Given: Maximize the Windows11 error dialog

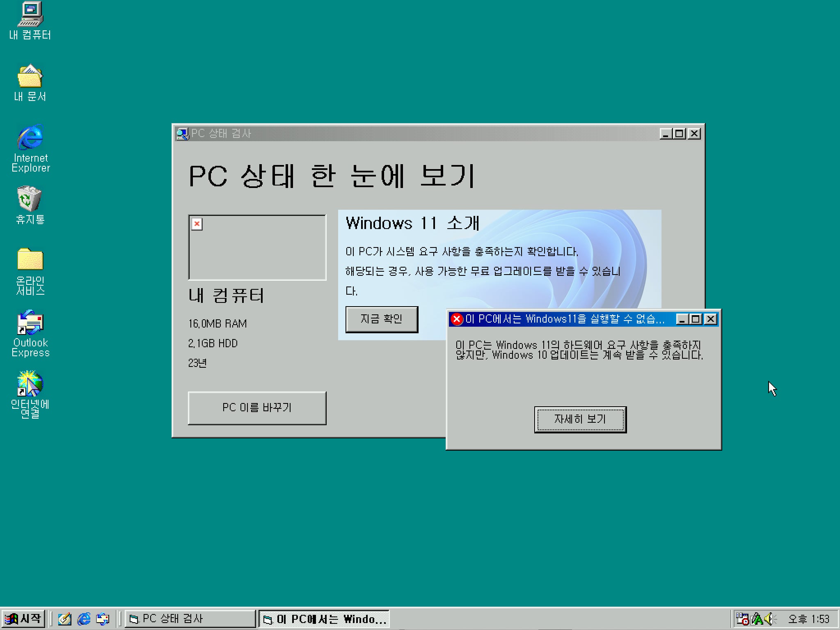Looking at the screenshot, I should (696, 319).
